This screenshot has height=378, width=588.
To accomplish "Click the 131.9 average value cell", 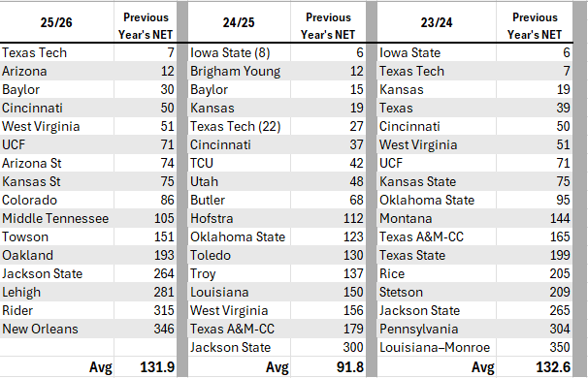I will (x=146, y=366).
